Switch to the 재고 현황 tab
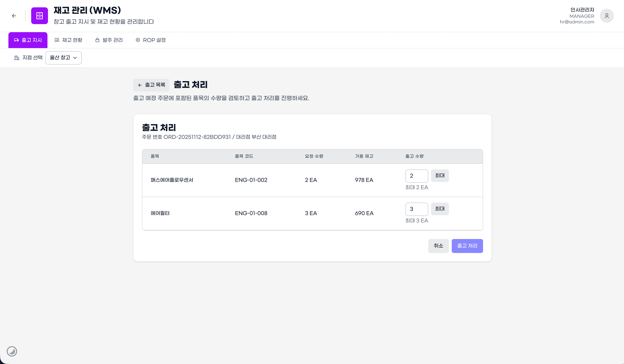The width and height of the screenshot is (624, 364). tap(68, 40)
